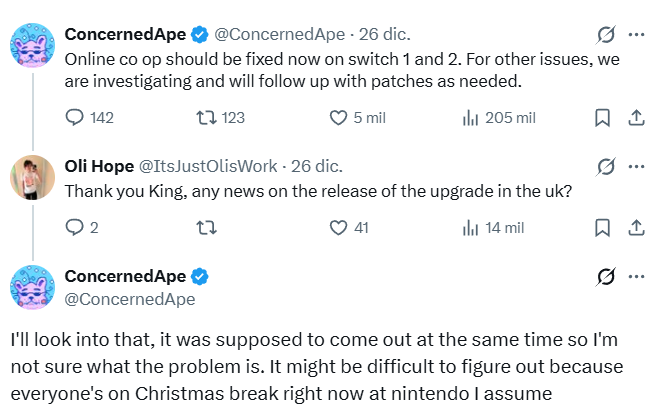Open more options on Oli Hope's tweet
This screenshot has height=408, width=652.
pos(635,166)
